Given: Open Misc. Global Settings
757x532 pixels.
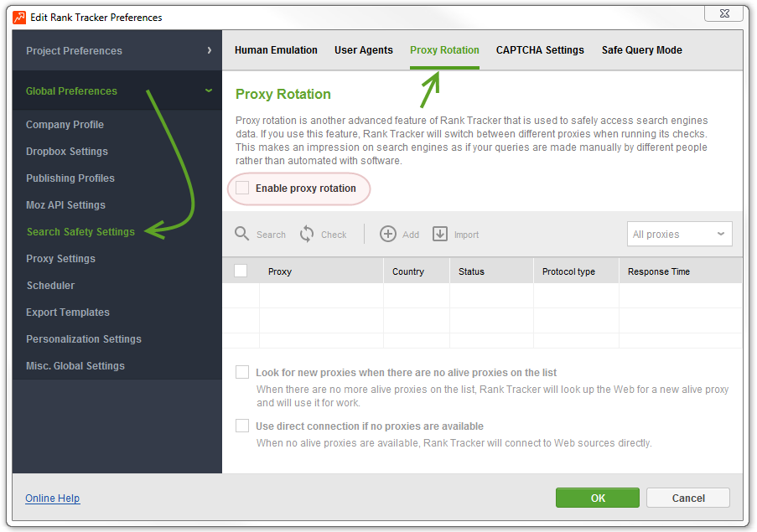Looking at the screenshot, I should tap(75, 366).
